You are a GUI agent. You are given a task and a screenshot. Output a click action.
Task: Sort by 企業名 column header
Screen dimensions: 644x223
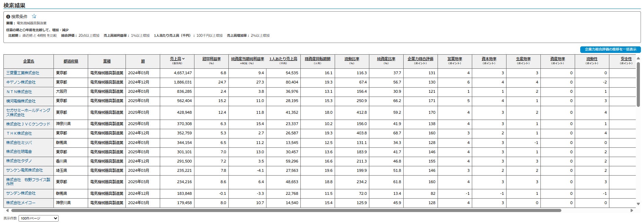28,61
